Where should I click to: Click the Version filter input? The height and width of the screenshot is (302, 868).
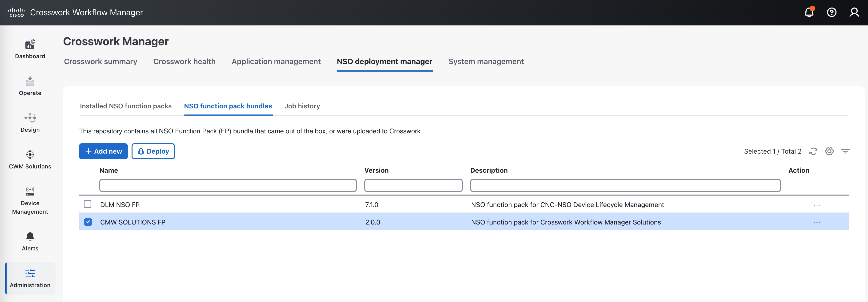point(413,185)
